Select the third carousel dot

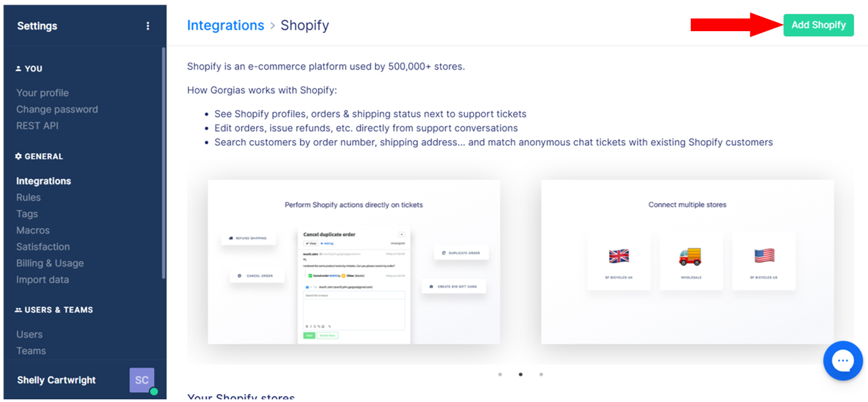[x=541, y=374]
